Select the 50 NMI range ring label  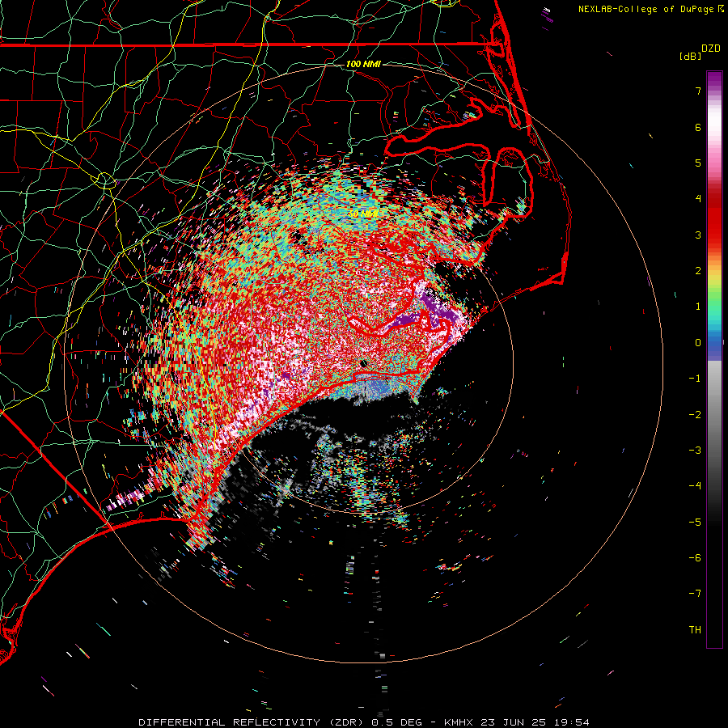click(363, 214)
